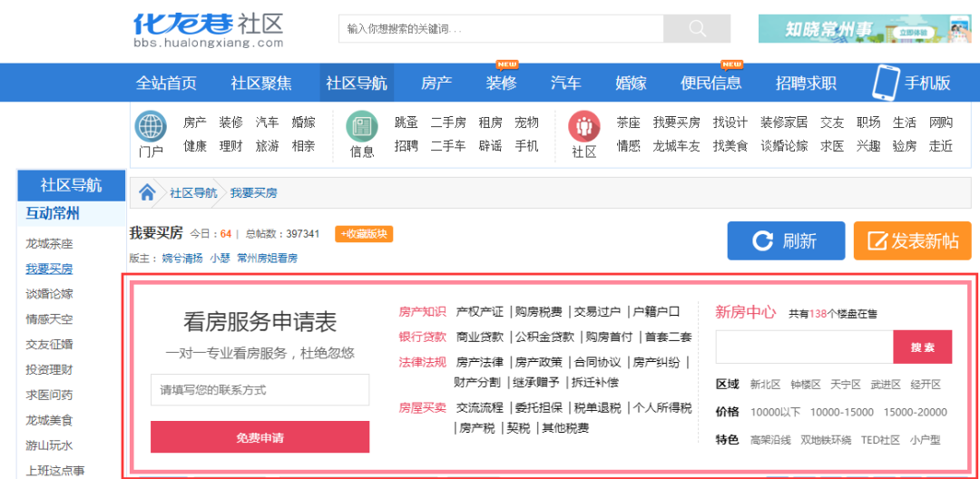Screen dimensions: 980x479
Task: Open 游山玩水 in the left sidebar
Action: click(49, 445)
